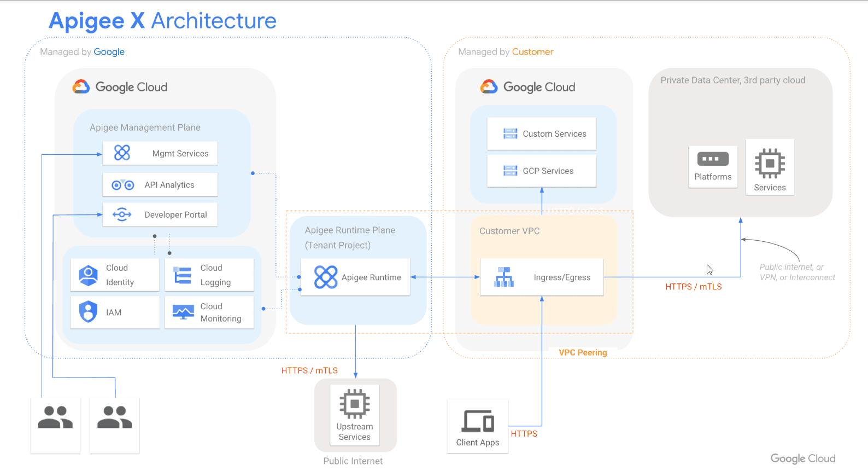Click the Google Cloud logo in the bottom-right corner

(x=802, y=458)
